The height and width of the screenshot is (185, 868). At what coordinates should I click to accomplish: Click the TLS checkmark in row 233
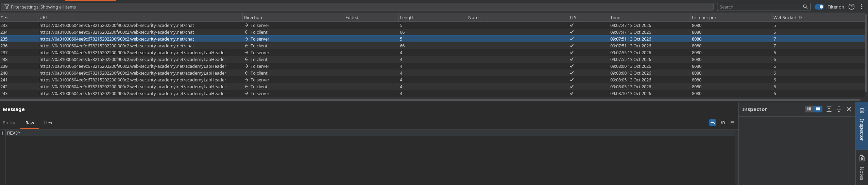point(572,25)
